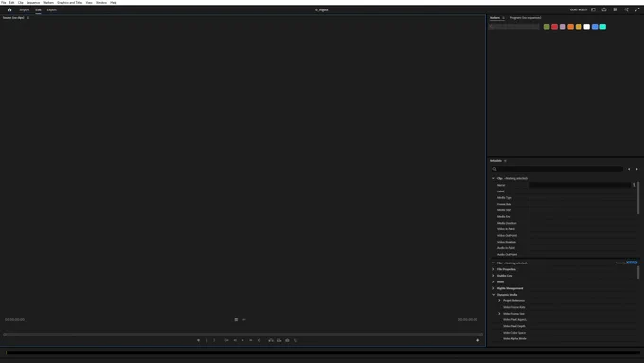Click the xmp logo link

(x=632, y=263)
